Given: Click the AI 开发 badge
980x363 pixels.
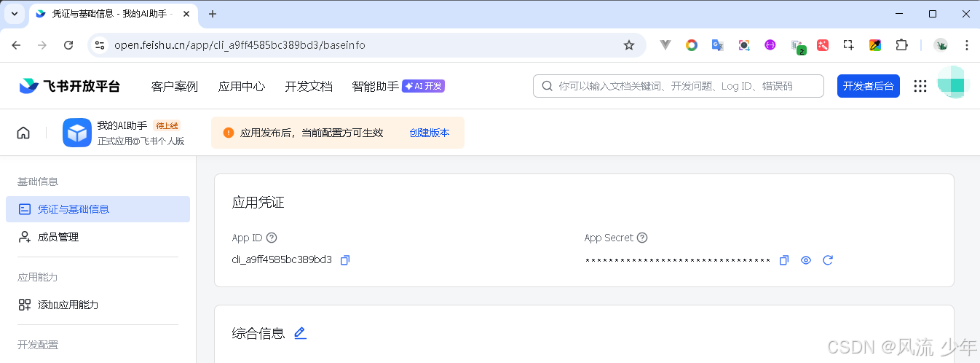Looking at the screenshot, I should [424, 86].
